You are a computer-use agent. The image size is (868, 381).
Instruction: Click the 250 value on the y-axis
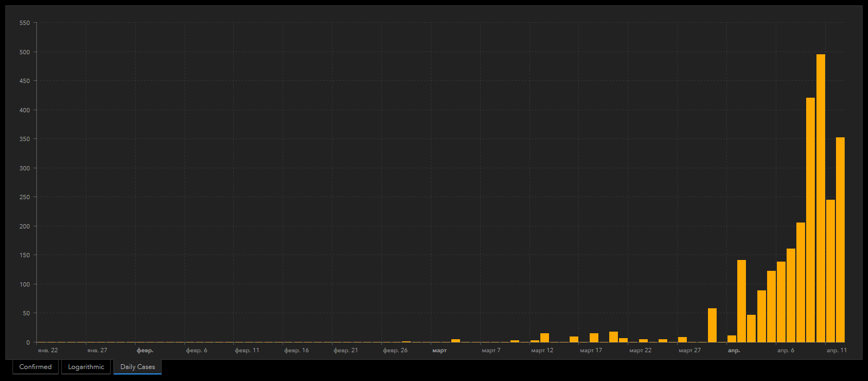tap(24, 197)
